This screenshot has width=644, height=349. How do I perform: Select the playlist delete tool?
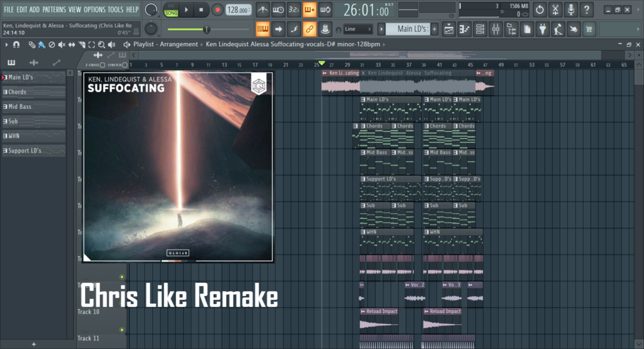click(52, 44)
